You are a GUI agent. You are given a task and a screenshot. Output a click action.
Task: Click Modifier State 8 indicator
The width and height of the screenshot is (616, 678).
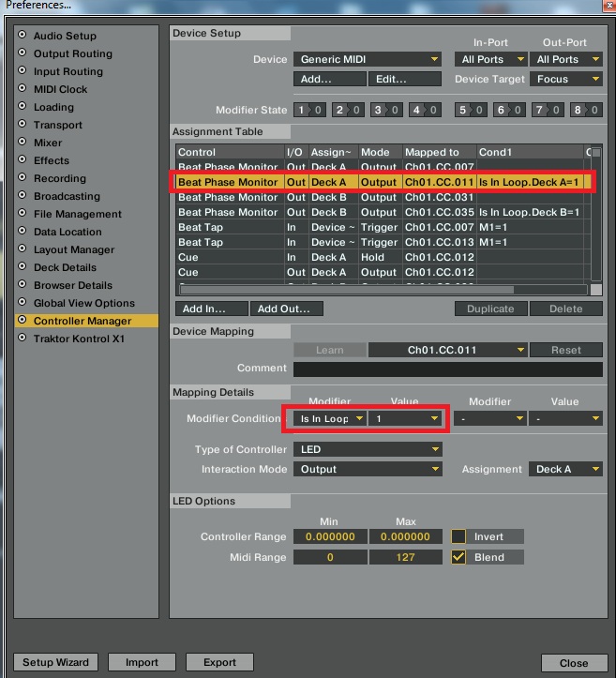click(586, 110)
